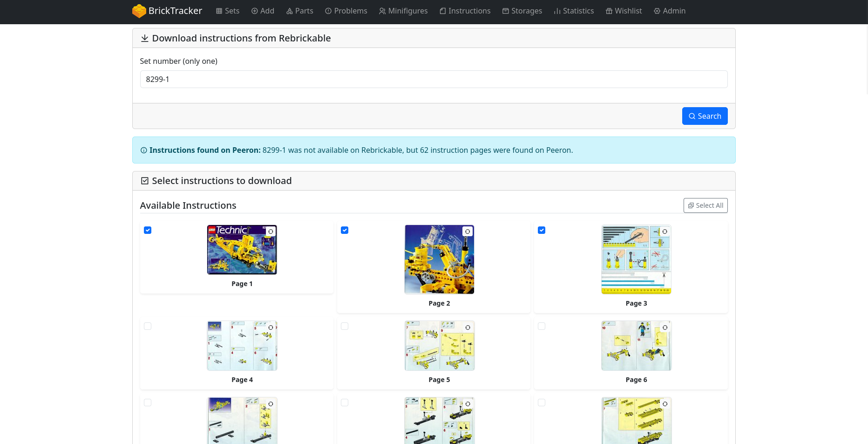
Task: Click the info icon in Peeron alert
Action: 144,150
